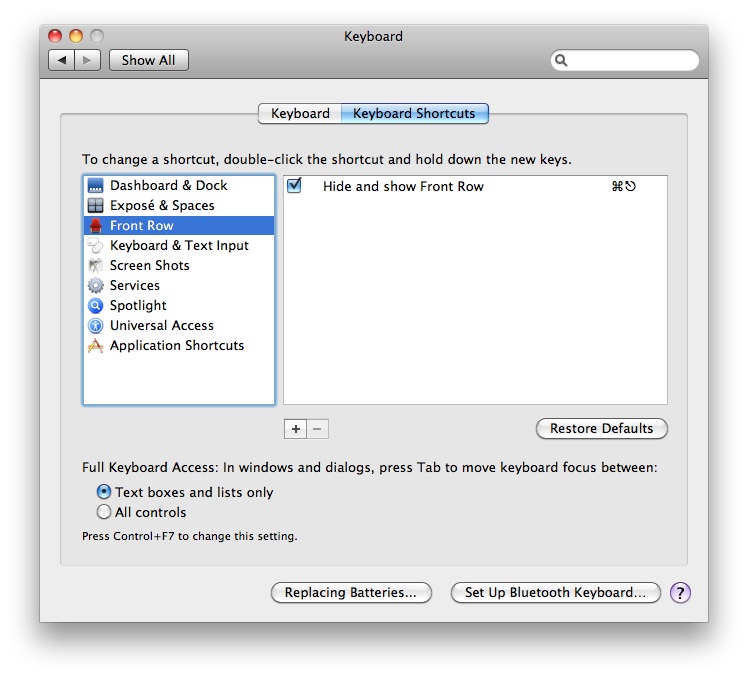Open help with the question mark button

680,593
